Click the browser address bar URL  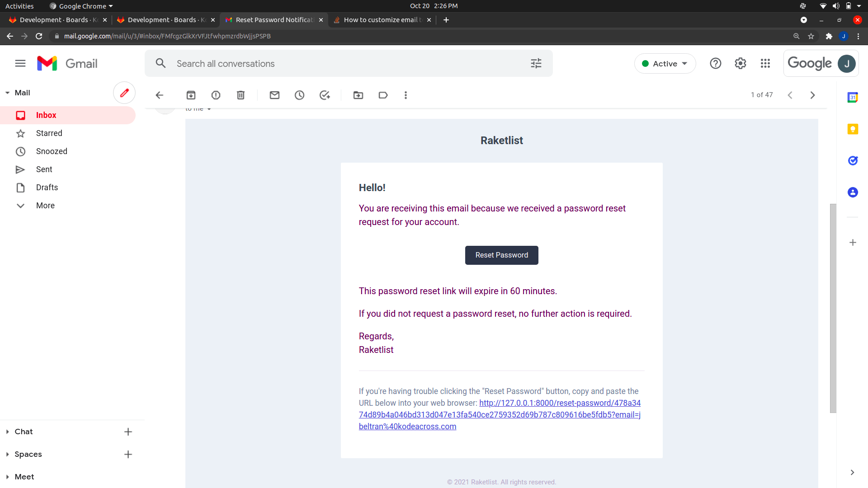[167, 36]
